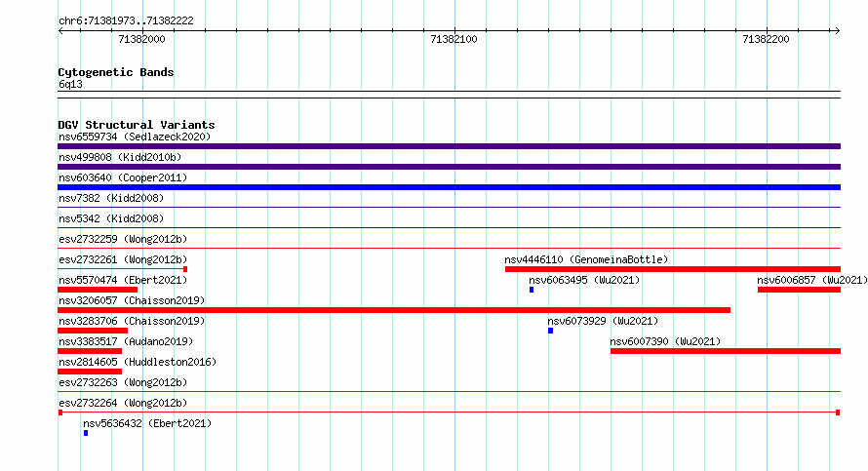Click the right arrow of the ruler

(837, 31)
